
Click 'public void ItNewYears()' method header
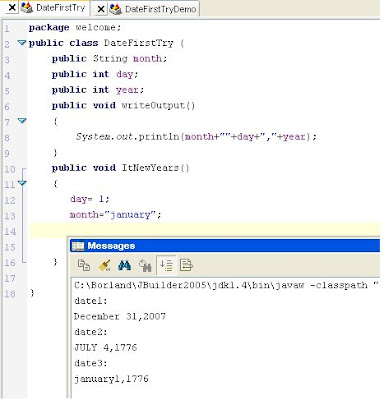(x=120, y=168)
